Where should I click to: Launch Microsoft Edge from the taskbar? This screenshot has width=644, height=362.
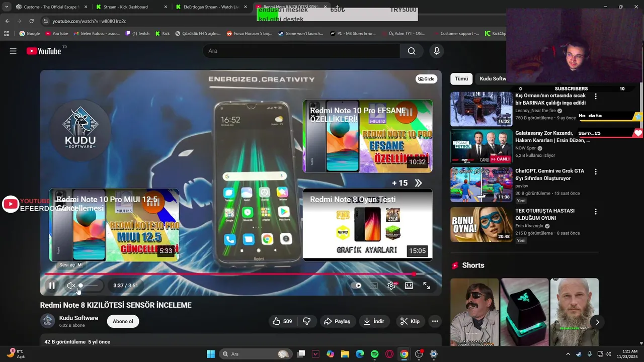[x=360, y=354]
